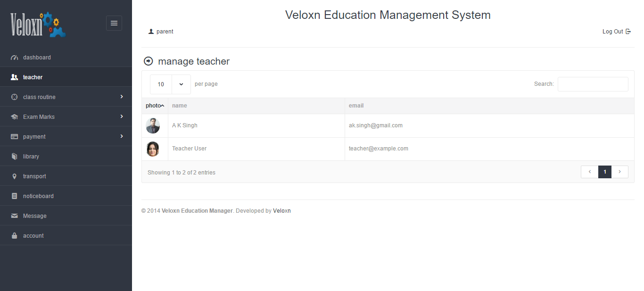The width and height of the screenshot is (644, 291).
Task: Click the transport location pin icon
Action: click(x=14, y=176)
